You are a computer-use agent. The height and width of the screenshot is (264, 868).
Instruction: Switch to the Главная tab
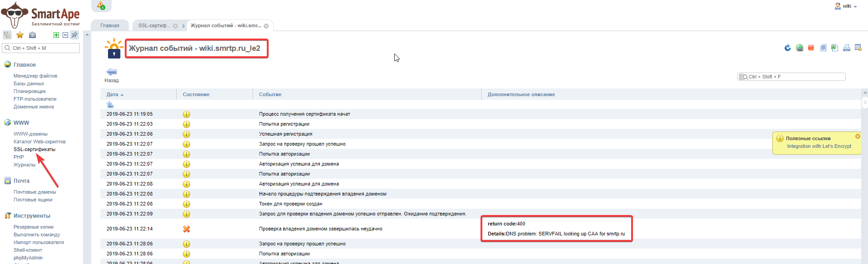pyautogui.click(x=110, y=25)
